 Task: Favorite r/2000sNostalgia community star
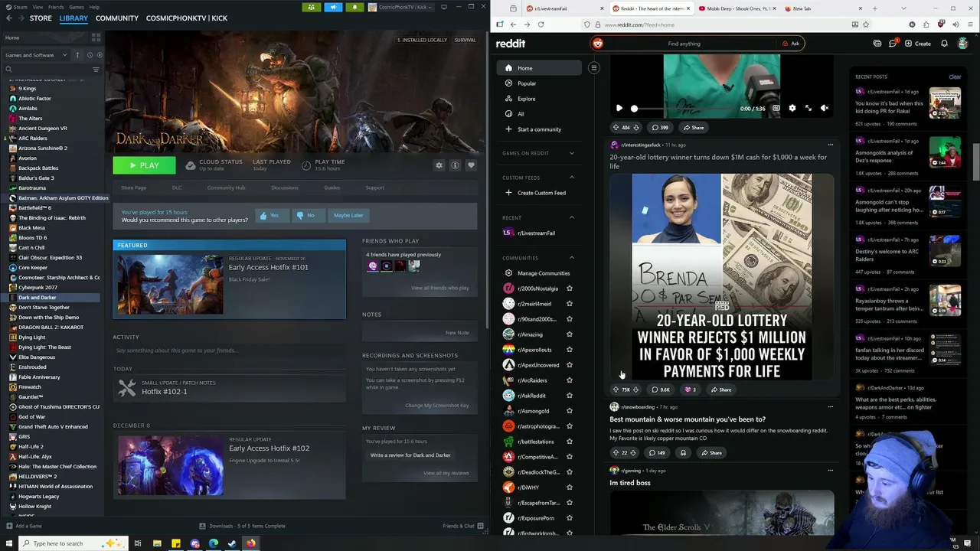(x=569, y=289)
